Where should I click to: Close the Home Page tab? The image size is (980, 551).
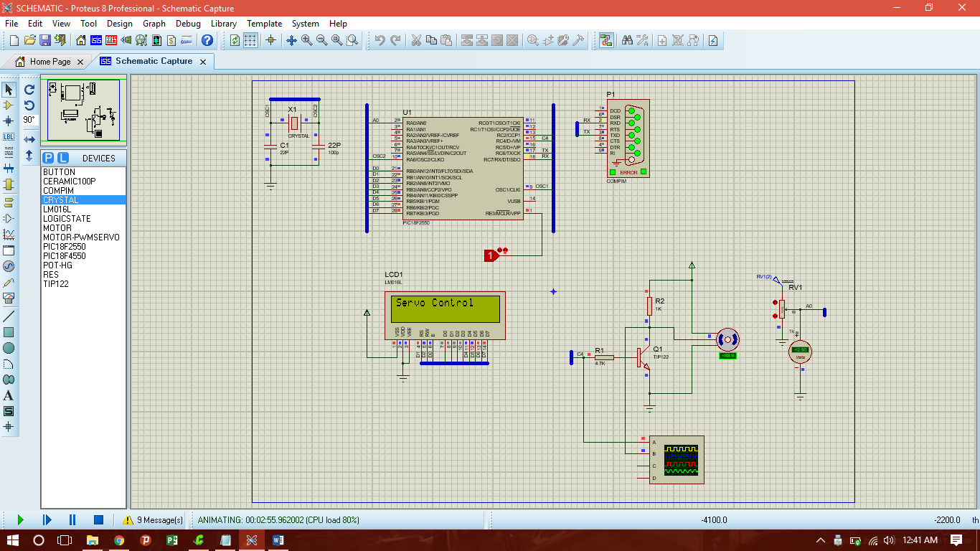[x=80, y=62]
